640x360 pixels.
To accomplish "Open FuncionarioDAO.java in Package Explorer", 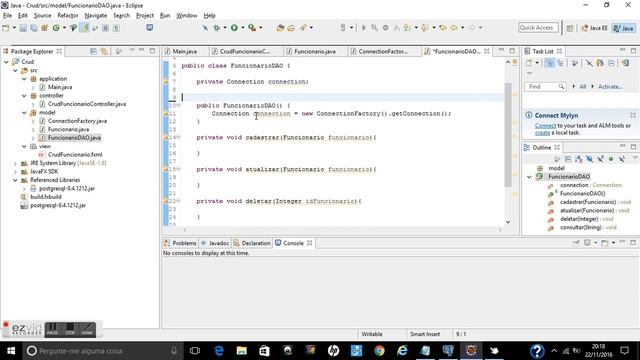I will coord(74,138).
